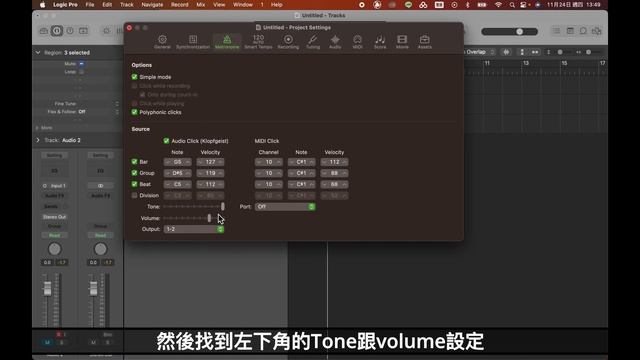Open the Control Center menu bar icon
Image resolution: width=640 pixels, height=360 pixels.
523,5
